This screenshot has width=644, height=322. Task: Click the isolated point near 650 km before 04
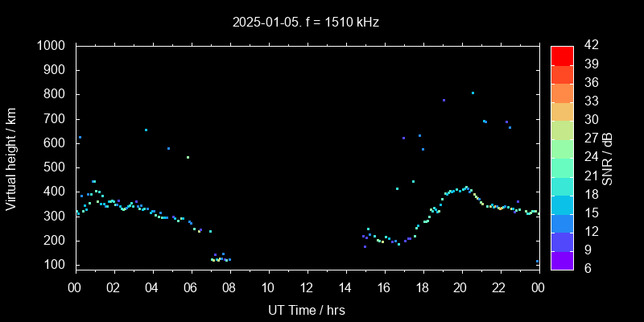146,130
